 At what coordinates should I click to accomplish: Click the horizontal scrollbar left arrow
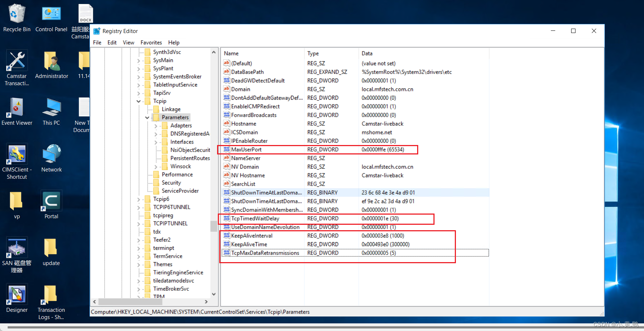95,302
